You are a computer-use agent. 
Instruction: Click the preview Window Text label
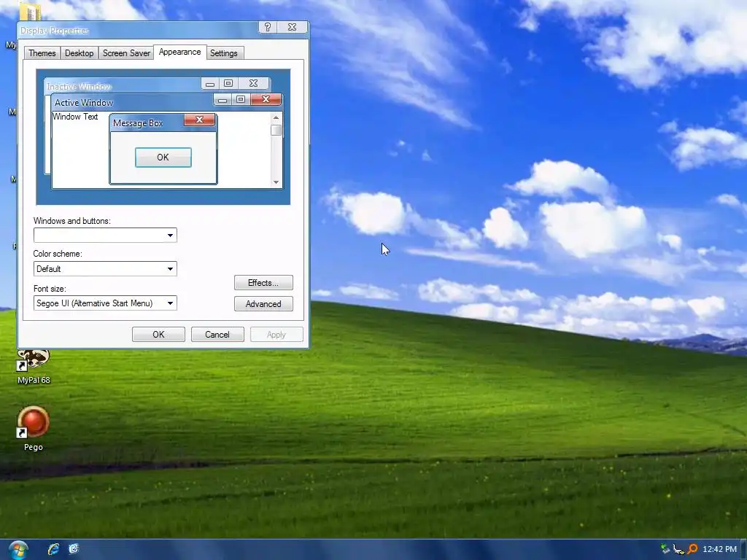[75, 117]
